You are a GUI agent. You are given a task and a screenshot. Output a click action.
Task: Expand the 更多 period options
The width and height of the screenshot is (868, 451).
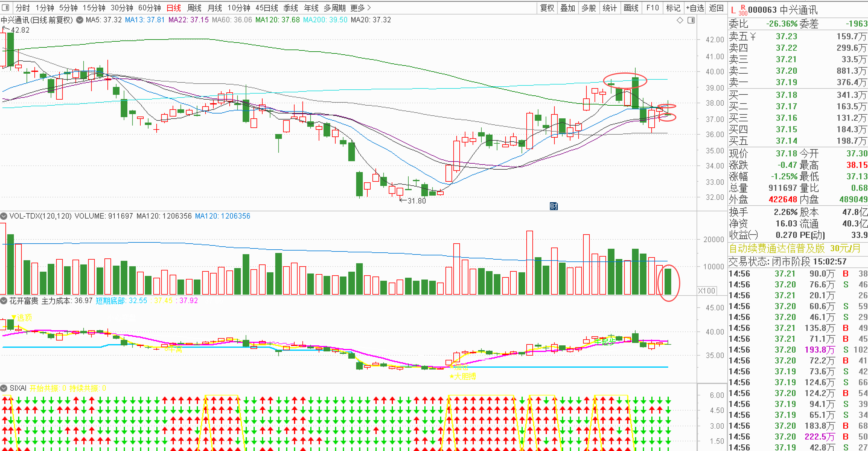coord(361,8)
